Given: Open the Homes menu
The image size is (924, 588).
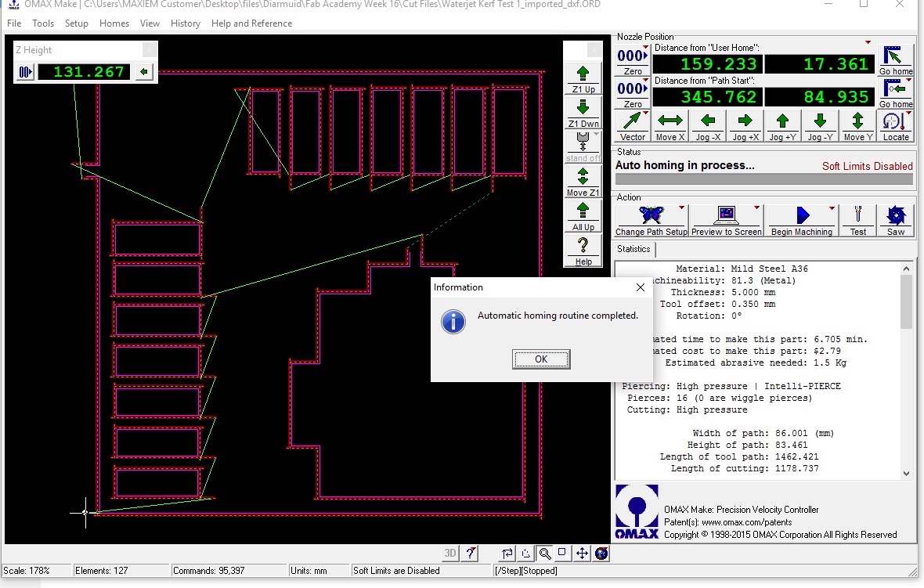Looking at the screenshot, I should point(114,23).
